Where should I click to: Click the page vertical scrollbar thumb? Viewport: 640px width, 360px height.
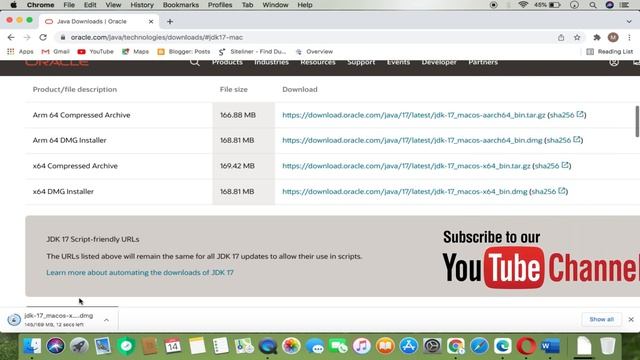click(637, 122)
